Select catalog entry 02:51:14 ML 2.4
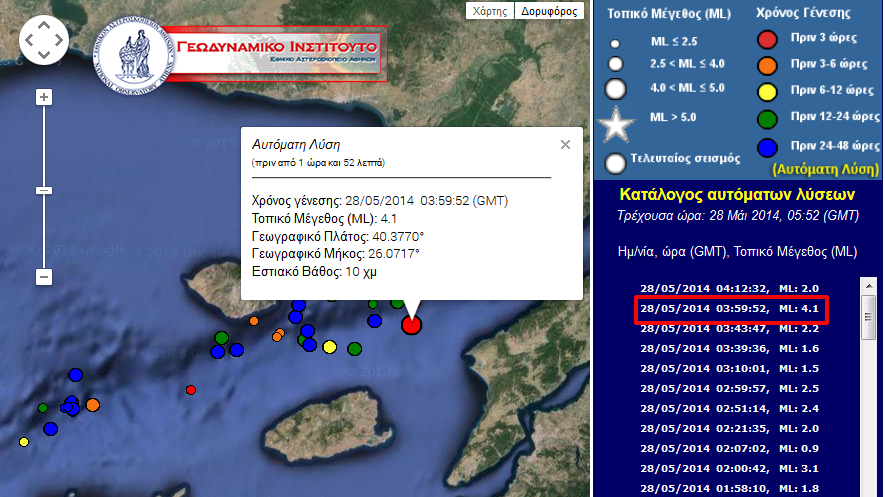The width and height of the screenshot is (885, 497). (x=729, y=408)
